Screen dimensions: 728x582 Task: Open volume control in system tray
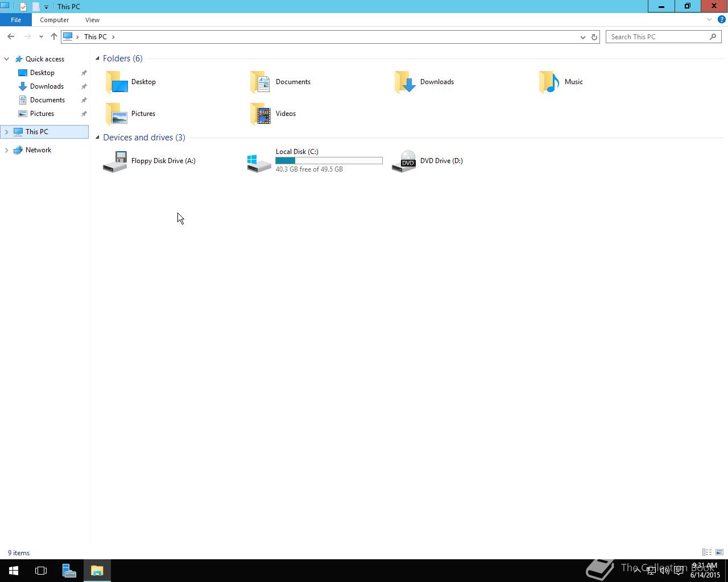pos(664,571)
